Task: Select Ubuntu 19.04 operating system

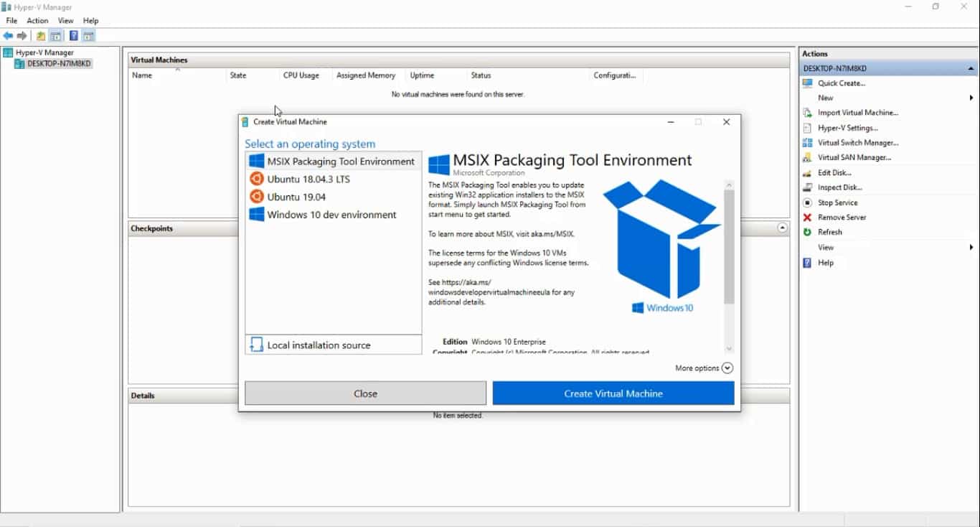Action: point(334,197)
